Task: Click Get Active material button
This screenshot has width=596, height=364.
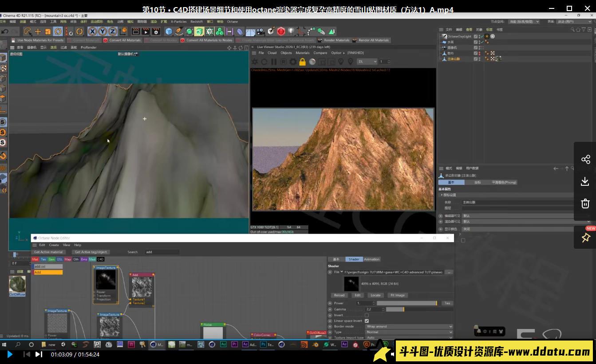Action: [48, 252]
